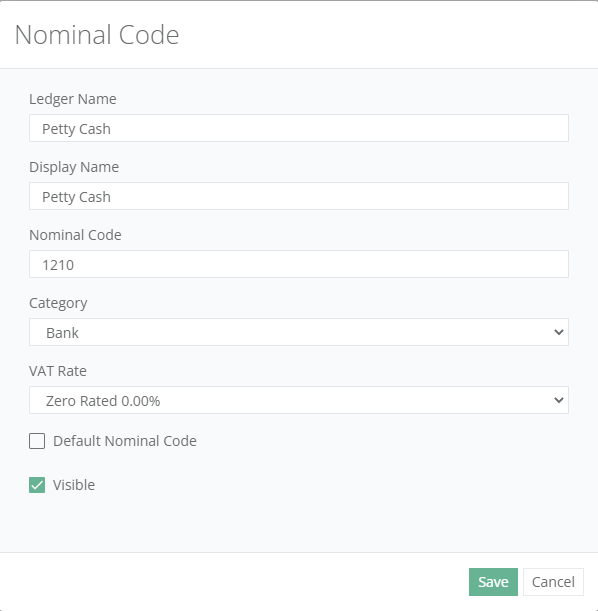Tick the Default Nominal Code checkbox

tap(37, 441)
